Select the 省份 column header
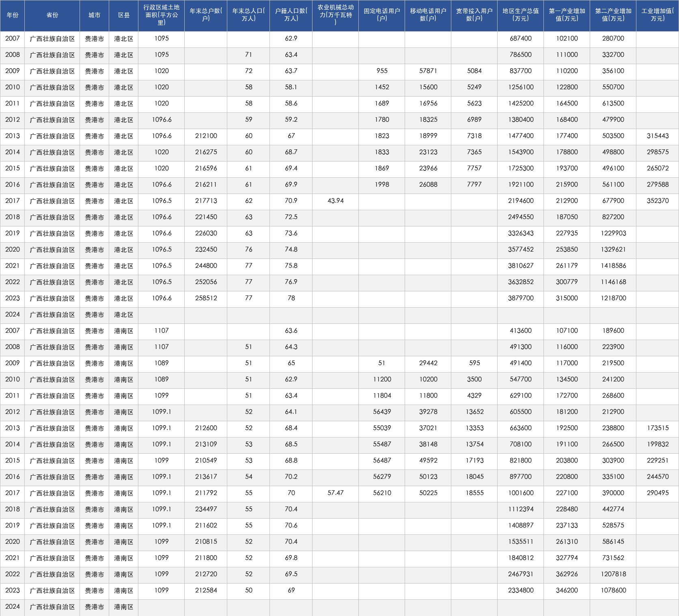679x616 pixels. [52, 15]
